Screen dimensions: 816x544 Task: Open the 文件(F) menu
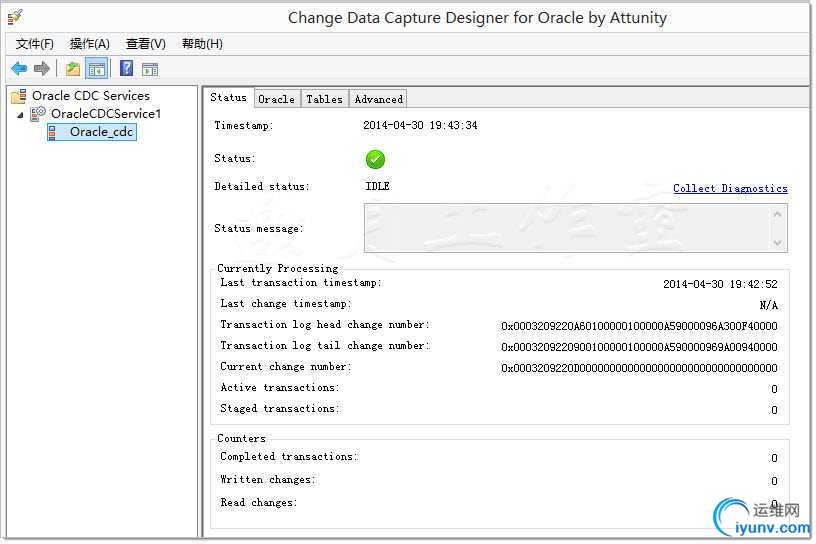(x=34, y=44)
